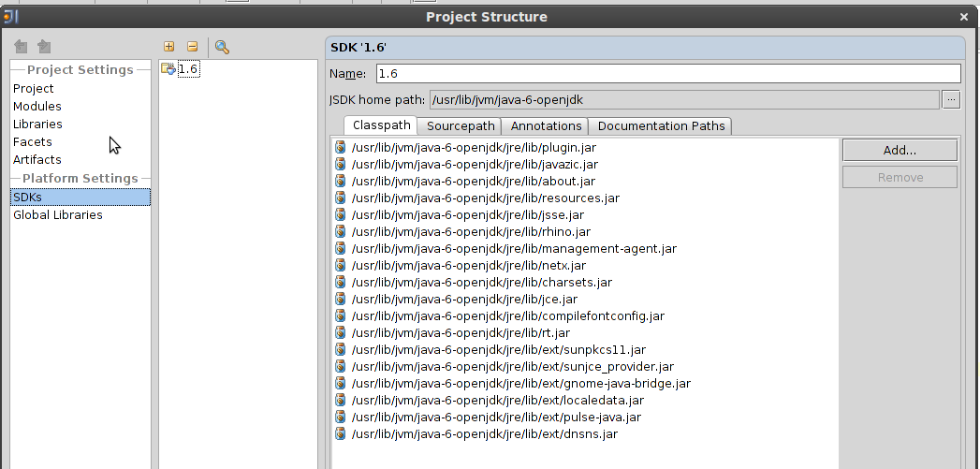980x469 pixels.
Task: Click the back navigation arrow icon
Action: (x=21, y=47)
